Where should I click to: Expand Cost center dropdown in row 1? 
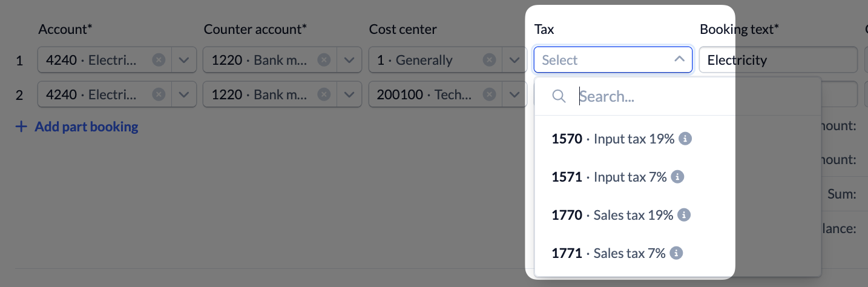pos(516,60)
